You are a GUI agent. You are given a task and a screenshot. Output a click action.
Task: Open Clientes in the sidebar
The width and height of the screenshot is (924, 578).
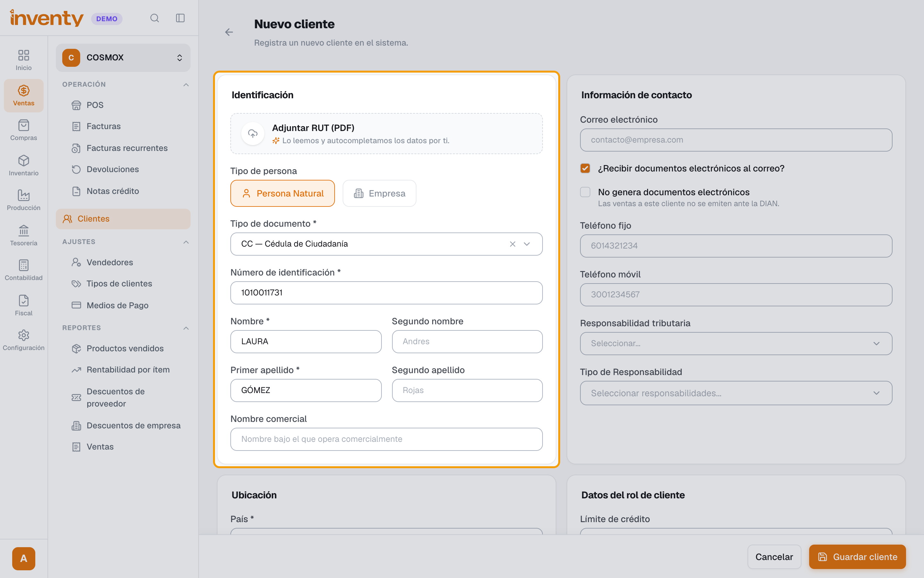(123, 219)
